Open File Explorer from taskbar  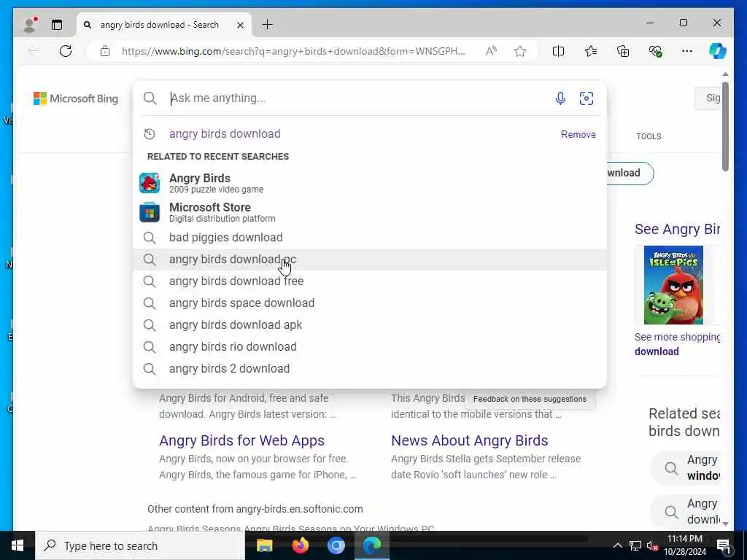264,545
